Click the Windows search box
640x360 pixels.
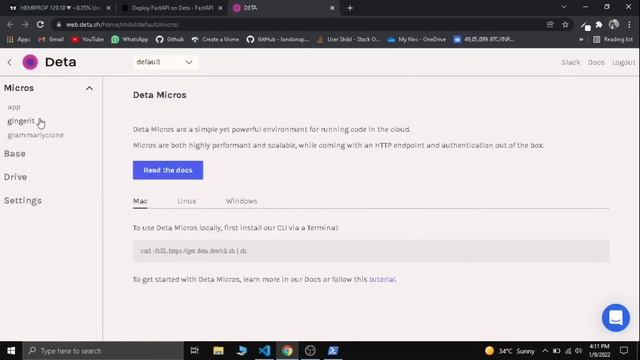click(103, 351)
